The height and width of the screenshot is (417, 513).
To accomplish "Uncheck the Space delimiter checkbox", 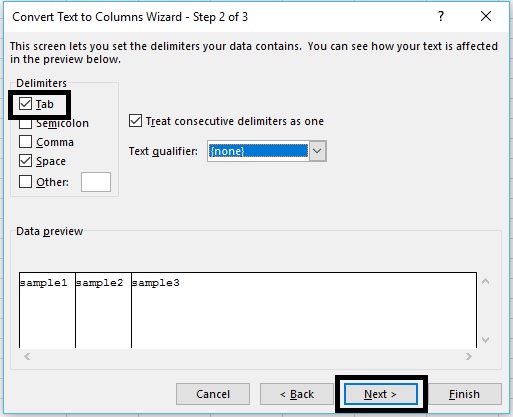I will tap(25, 161).
